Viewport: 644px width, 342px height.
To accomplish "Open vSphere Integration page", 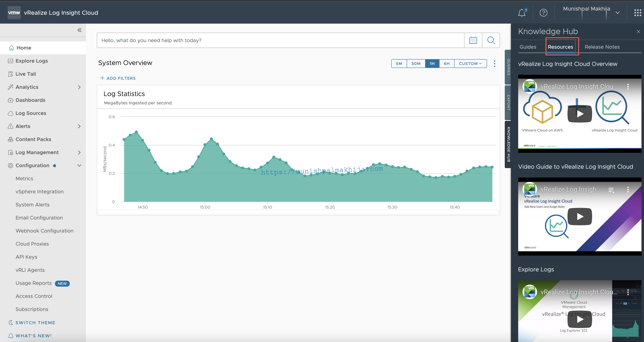I will point(40,192).
